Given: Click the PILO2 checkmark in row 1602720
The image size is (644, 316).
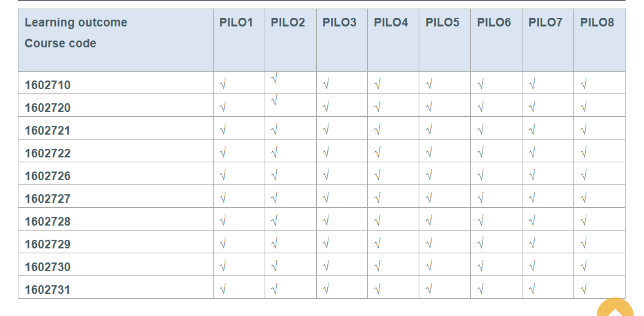Looking at the screenshot, I should (274, 100).
